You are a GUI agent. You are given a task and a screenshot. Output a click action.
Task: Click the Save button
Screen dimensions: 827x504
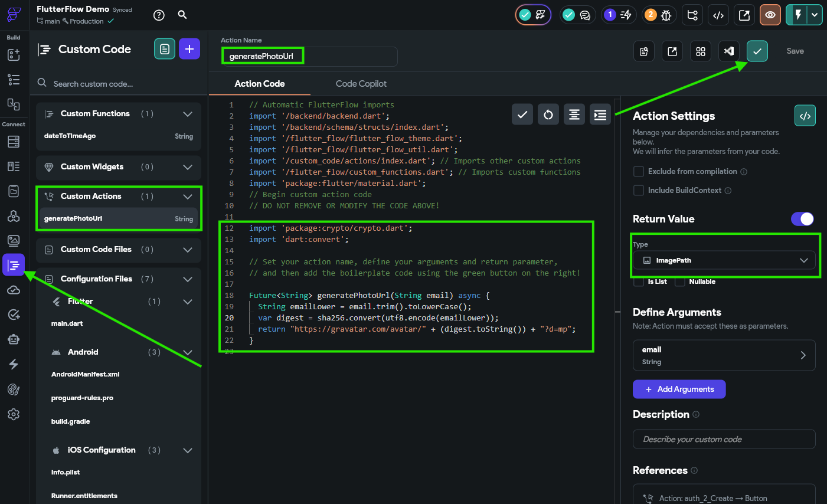tap(795, 51)
